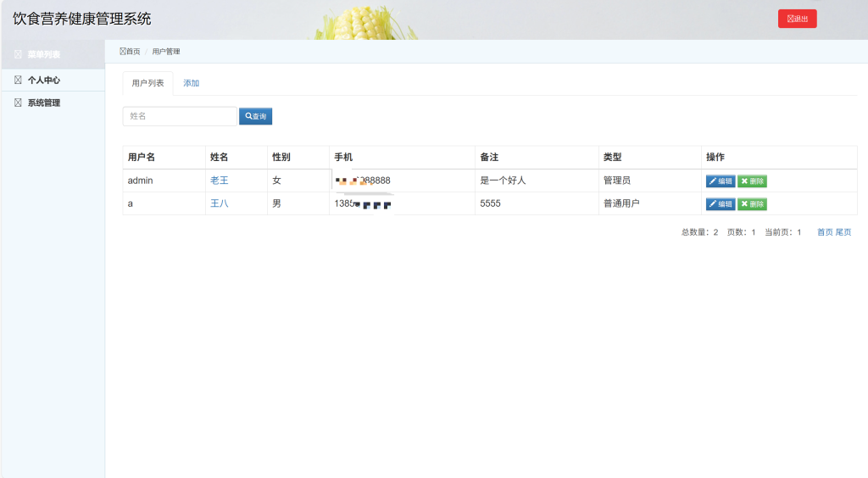Click the 总数量: 2 count text
Viewport: 868px width, 478px height.
(x=699, y=232)
